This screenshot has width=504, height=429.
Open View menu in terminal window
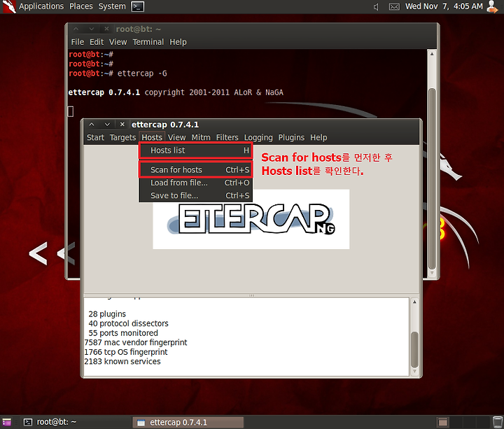click(118, 42)
